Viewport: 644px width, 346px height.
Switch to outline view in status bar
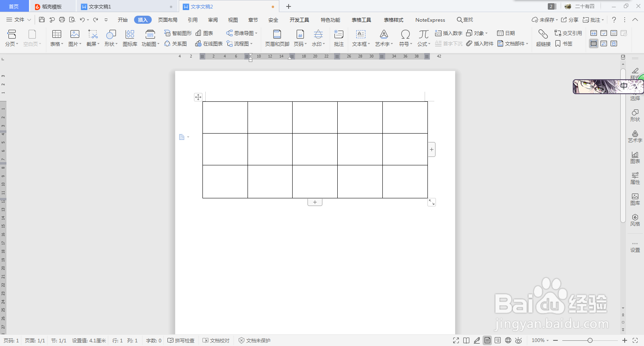(498, 340)
